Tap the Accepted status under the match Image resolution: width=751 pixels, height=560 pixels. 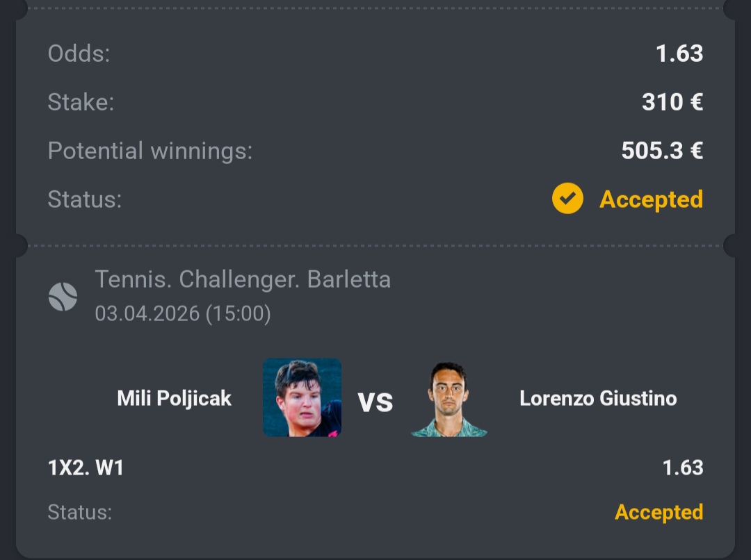pos(659,512)
